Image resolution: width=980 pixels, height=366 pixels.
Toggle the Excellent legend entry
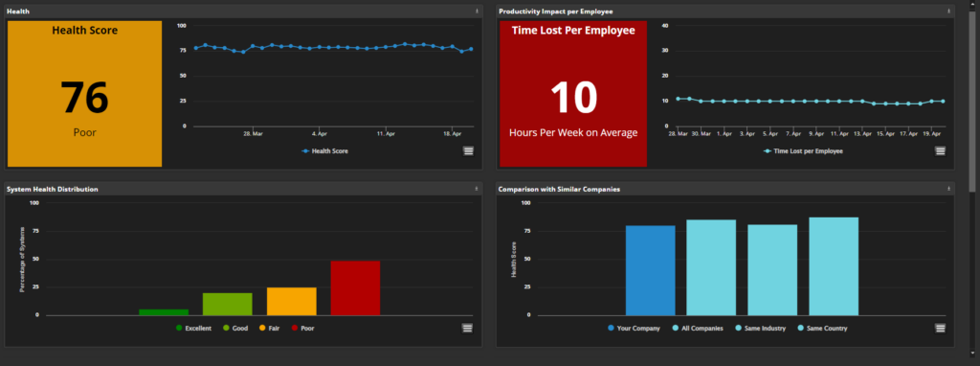[x=193, y=328]
